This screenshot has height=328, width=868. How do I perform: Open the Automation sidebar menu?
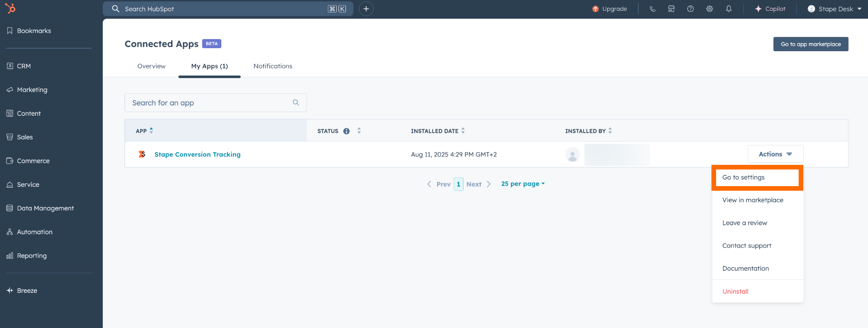[x=30, y=232]
